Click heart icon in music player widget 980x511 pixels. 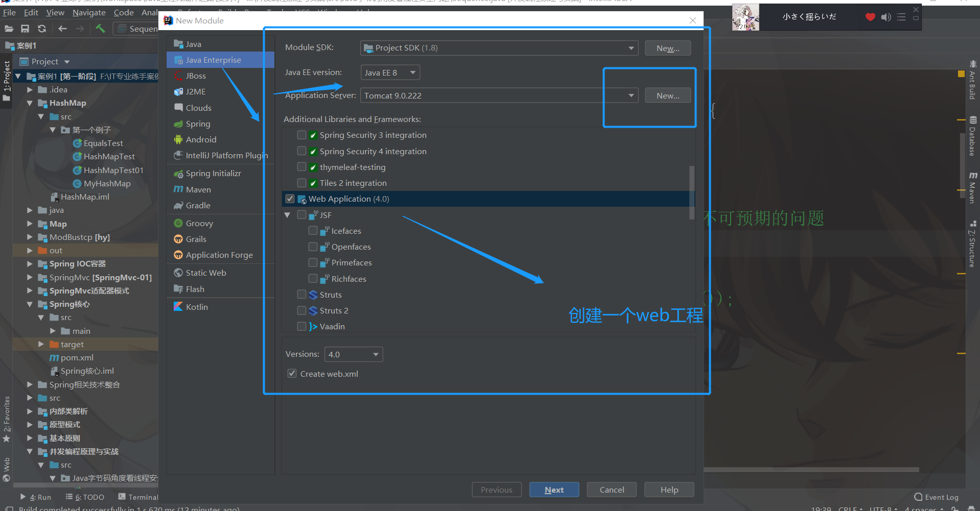coord(870,17)
